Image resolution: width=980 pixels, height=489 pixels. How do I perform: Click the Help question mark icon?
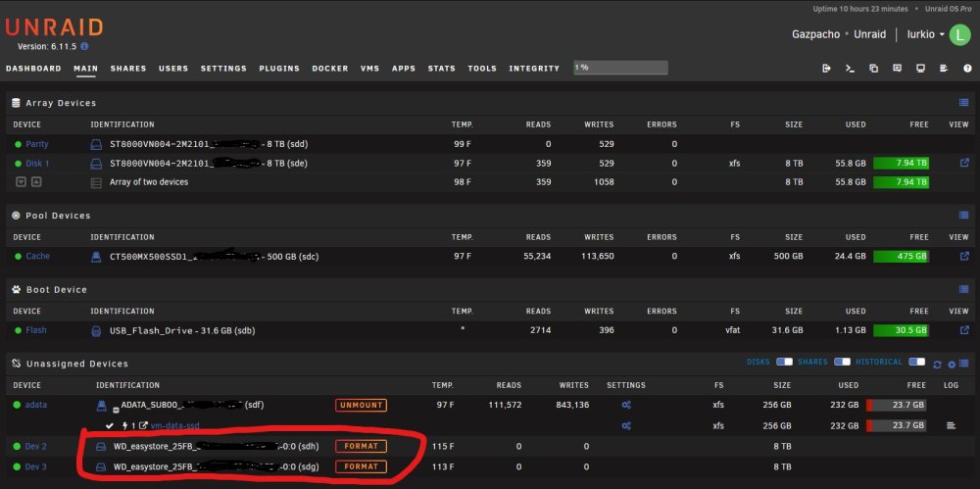point(967,69)
